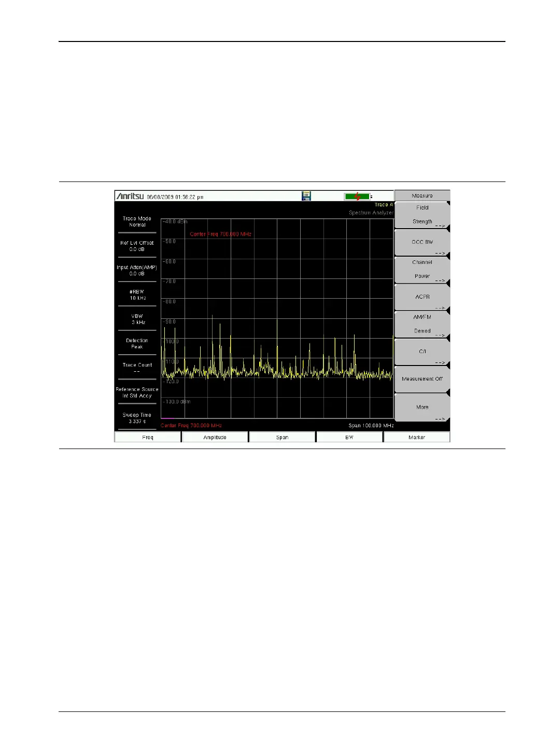Viewport: 535px width, 756px height.
Task: Select Reference Source Int Std Accy
Action: [x=137, y=393]
